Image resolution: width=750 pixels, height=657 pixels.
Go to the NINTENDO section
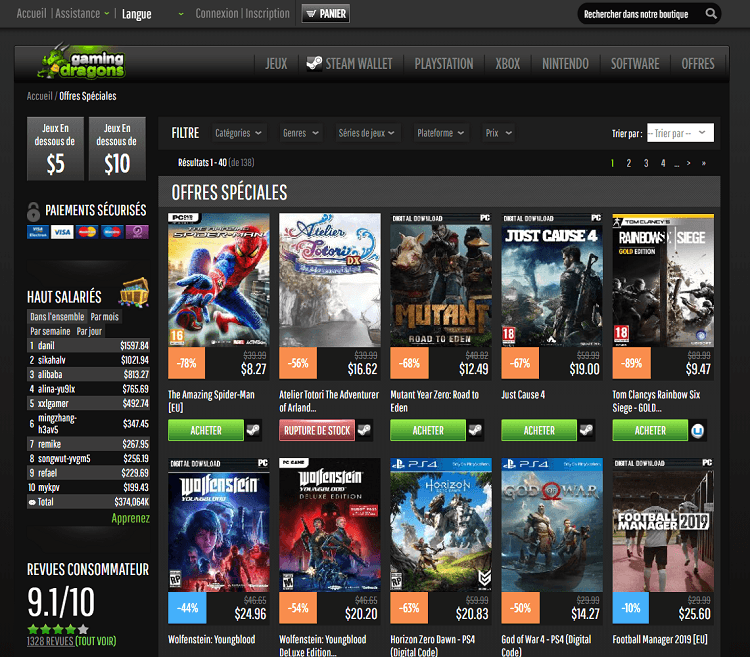565,64
